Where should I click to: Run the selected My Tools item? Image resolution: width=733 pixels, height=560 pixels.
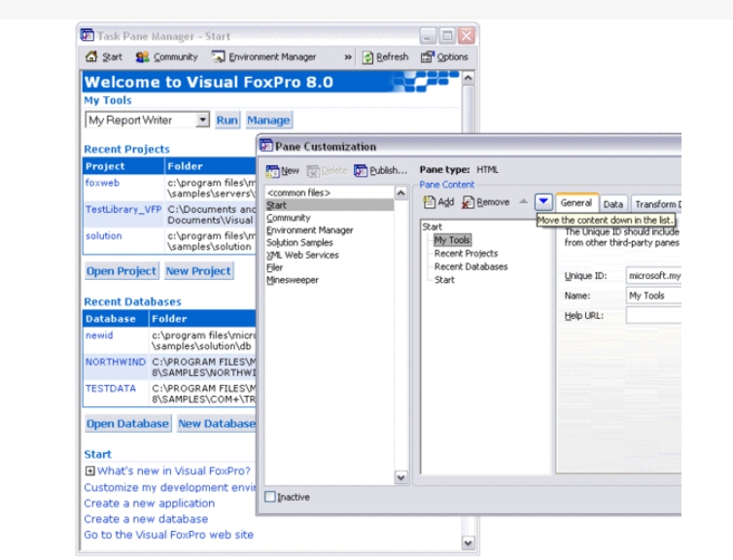click(x=227, y=121)
